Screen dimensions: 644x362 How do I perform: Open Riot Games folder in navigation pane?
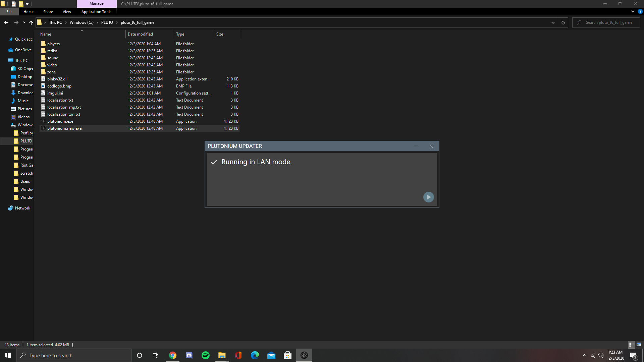pos(23,165)
